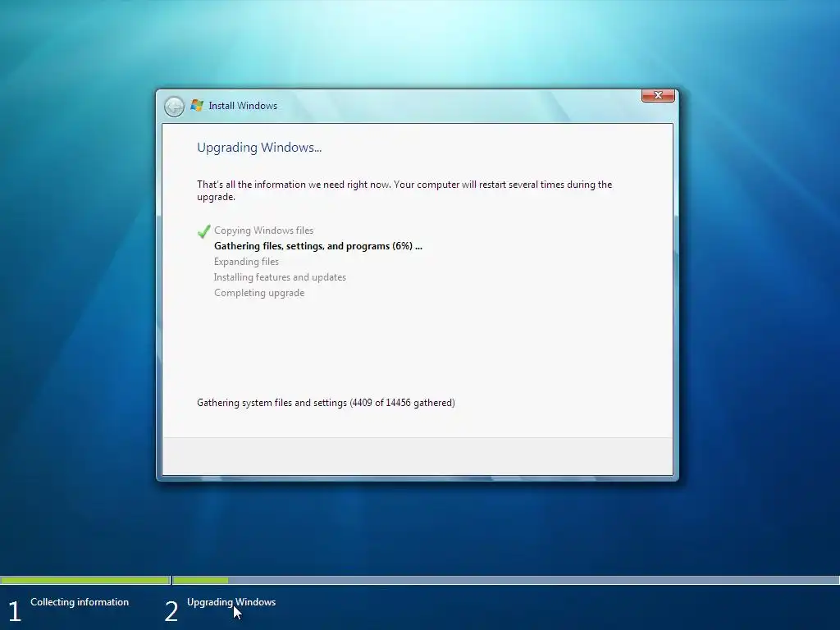Select 'Gathering files, settings, and programs (6%)' step
Viewport: 840px width, 630px height.
(x=318, y=246)
